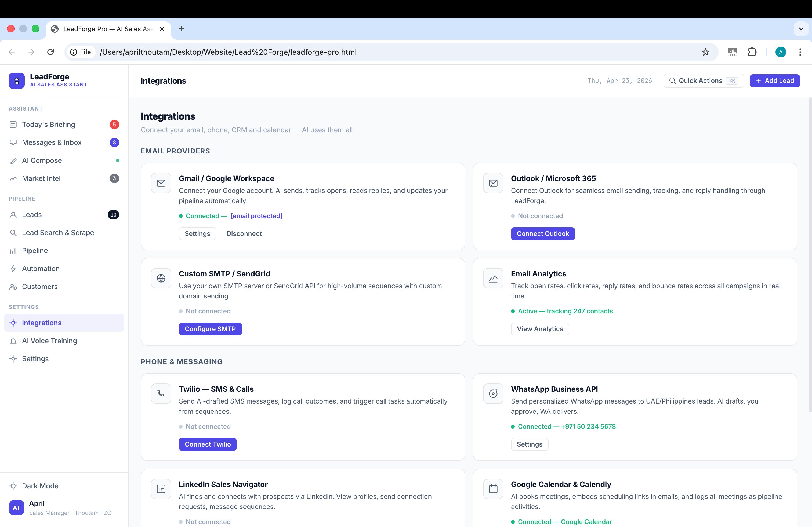Open Market Intel panel
This screenshot has width=812, height=527.
pos(41,178)
